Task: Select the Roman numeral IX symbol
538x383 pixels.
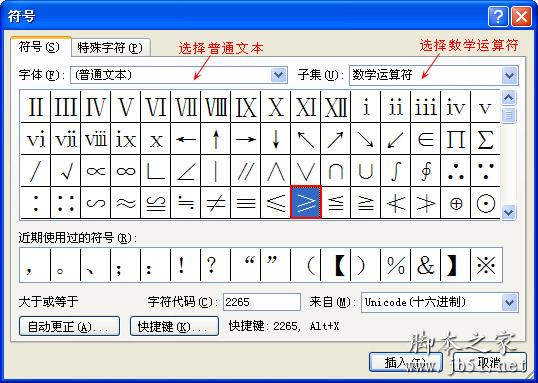Action: click(x=246, y=107)
